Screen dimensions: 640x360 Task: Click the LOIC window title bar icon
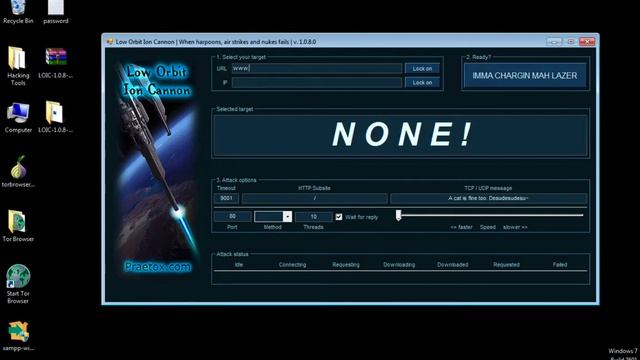coord(109,42)
